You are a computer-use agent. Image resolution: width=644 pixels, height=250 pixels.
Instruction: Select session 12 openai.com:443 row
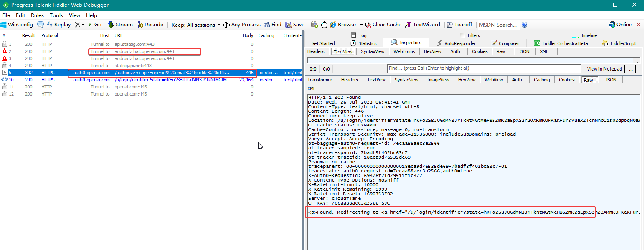pos(150,94)
